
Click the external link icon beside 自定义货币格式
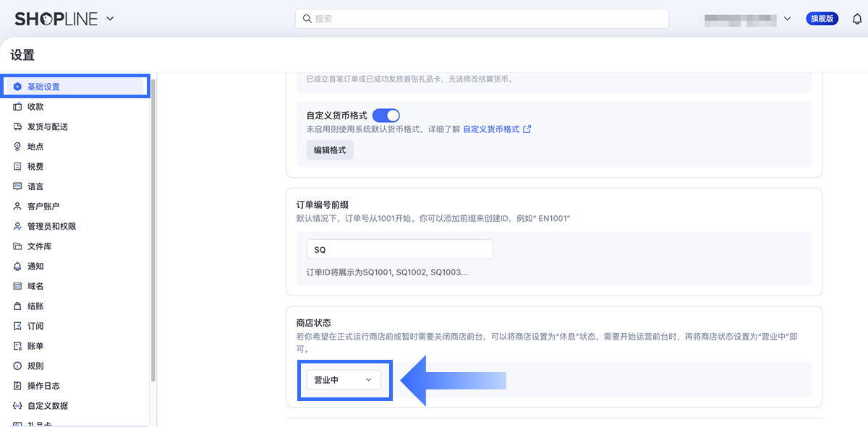(x=527, y=129)
